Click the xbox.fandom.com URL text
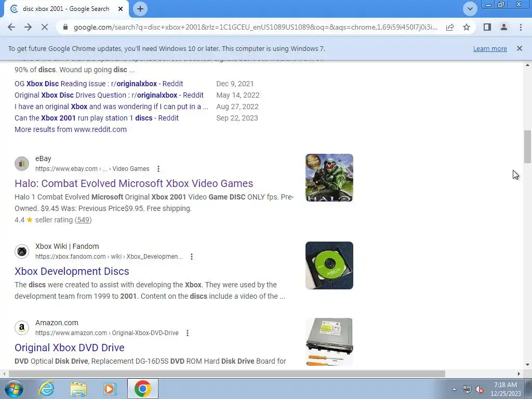Screen dimensions: 532x399 tap(109, 257)
